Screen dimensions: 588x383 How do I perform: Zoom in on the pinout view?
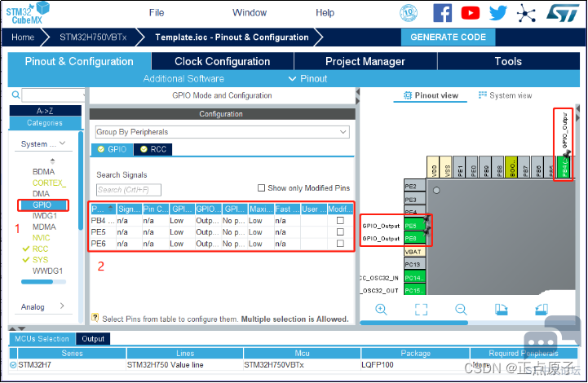(x=381, y=309)
